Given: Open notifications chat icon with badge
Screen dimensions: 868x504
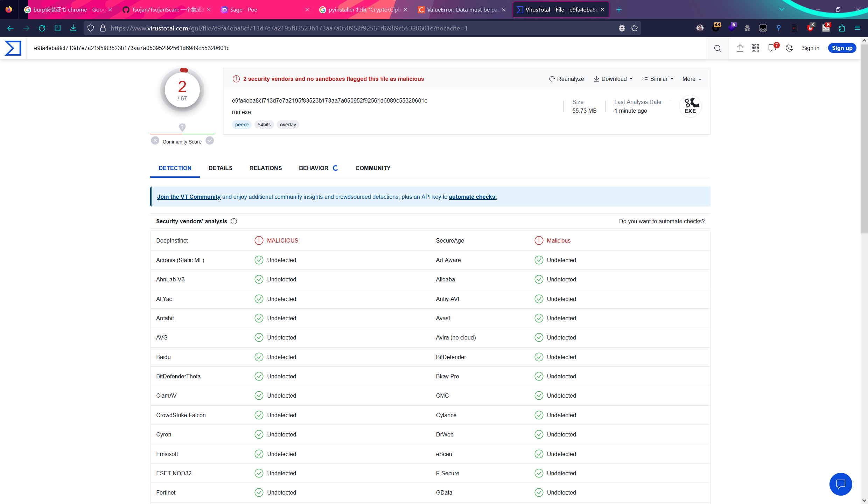Looking at the screenshot, I should (x=773, y=48).
